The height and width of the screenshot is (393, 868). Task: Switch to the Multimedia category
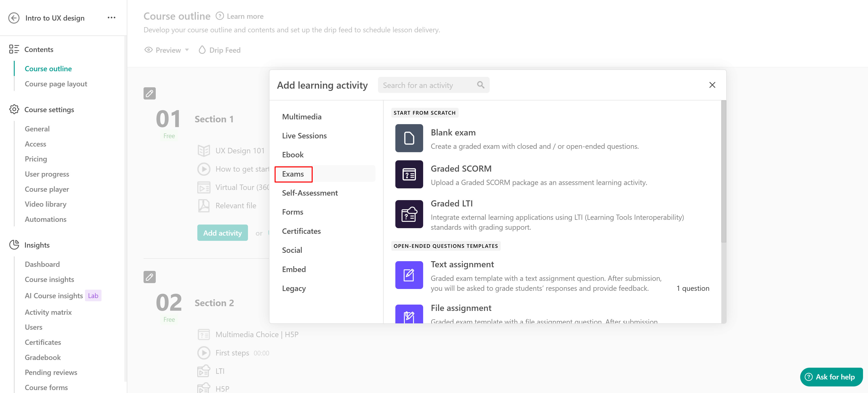tap(302, 117)
